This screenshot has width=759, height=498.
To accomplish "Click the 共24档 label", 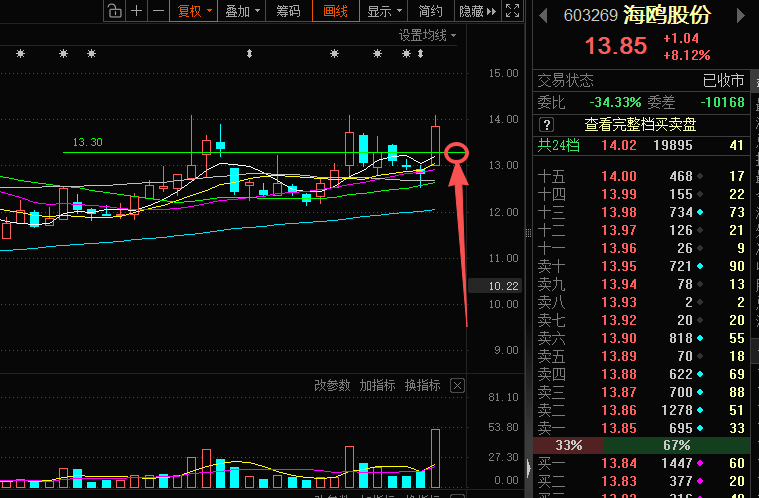I will pos(559,145).
